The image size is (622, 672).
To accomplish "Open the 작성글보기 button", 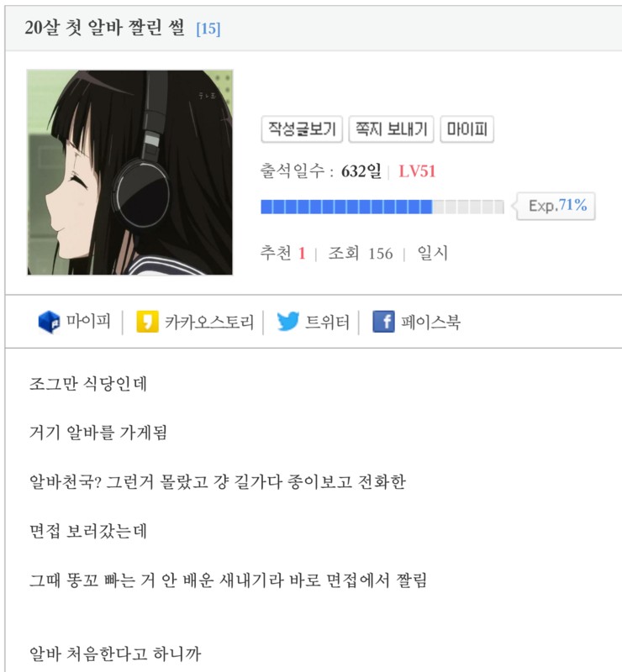I will pos(302,129).
